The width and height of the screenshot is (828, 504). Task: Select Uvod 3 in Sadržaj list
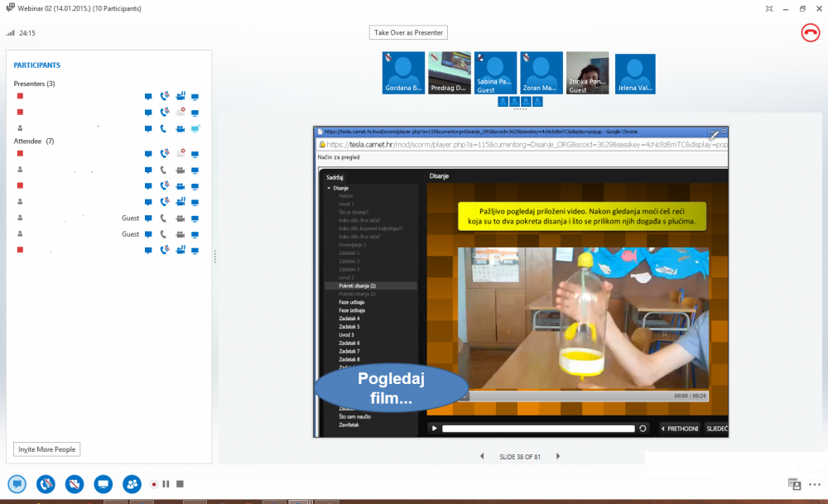[x=346, y=335]
